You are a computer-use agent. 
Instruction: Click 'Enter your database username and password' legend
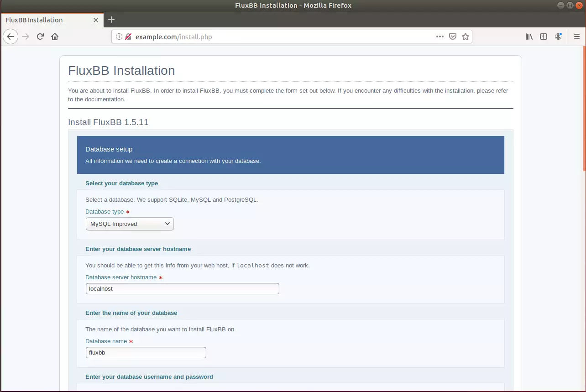pos(149,377)
